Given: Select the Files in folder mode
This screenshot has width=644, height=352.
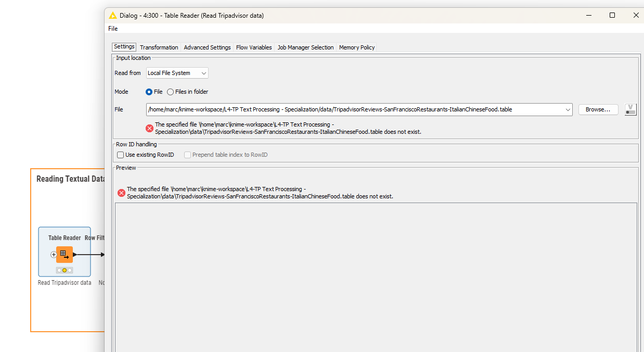Looking at the screenshot, I should [170, 92].
